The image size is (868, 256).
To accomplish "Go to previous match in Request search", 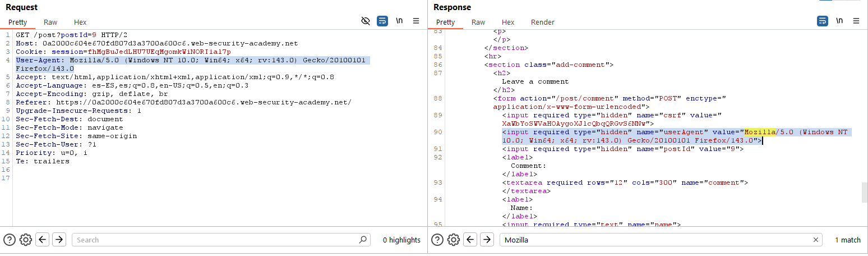I will point(43,240).
